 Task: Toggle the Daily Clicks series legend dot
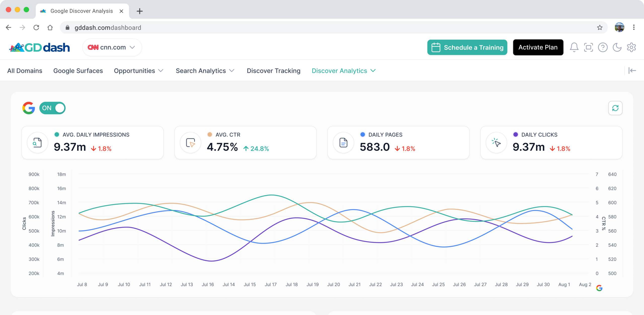coord(515,135)
